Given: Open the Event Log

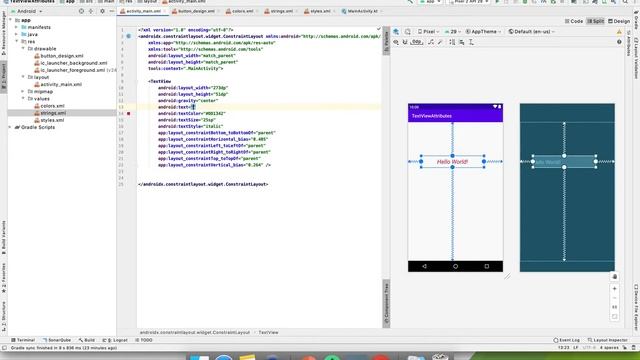Looking at the screenshot, I should tap(567, 340).
